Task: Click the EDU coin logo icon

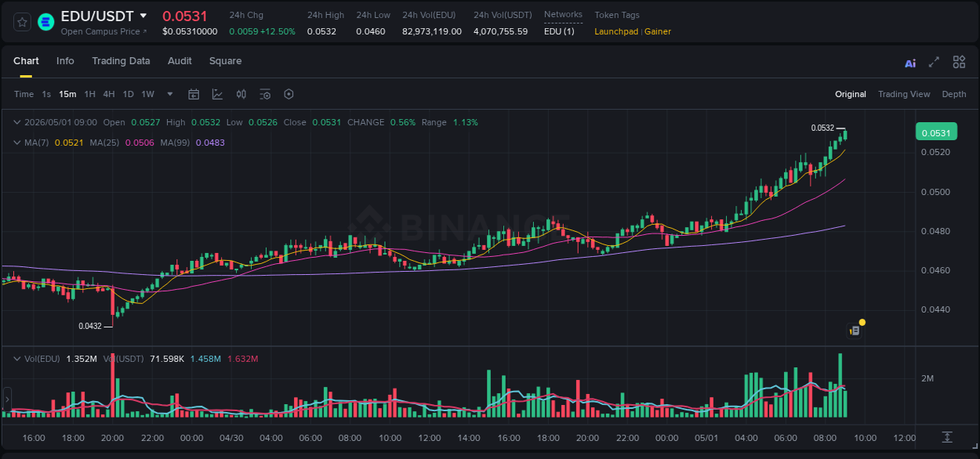Action: click(x=45, y=22)
